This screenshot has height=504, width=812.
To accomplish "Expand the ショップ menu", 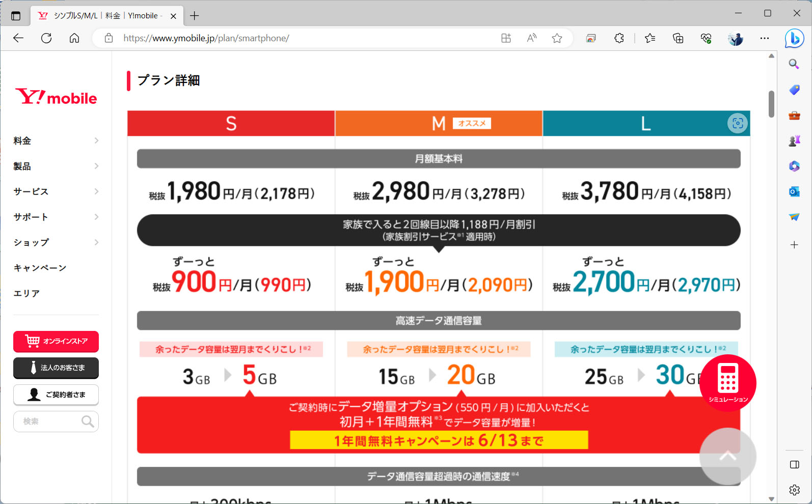I will click(56, 242).
